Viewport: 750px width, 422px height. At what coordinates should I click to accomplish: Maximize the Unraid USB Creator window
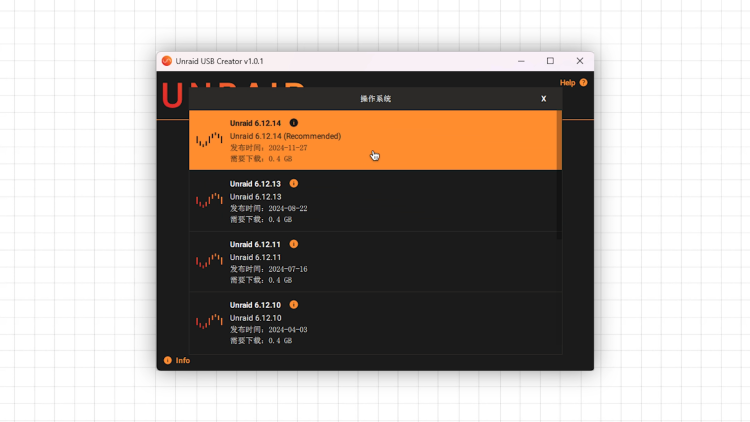point(551,61)
